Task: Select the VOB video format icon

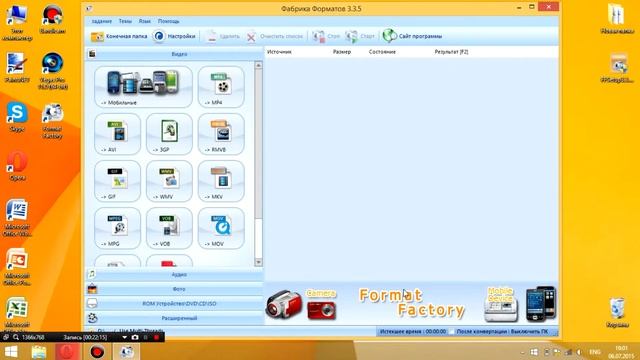Action: click(169, 228)
